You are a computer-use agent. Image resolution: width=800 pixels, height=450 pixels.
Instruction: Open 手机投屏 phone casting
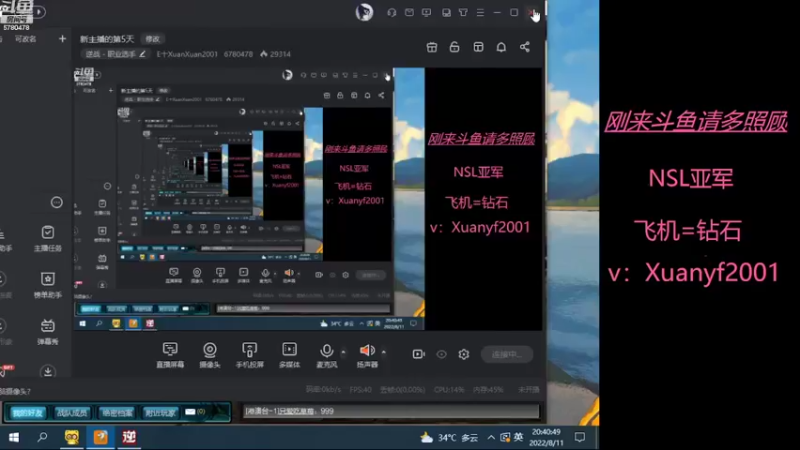click(x=249, y=355)
